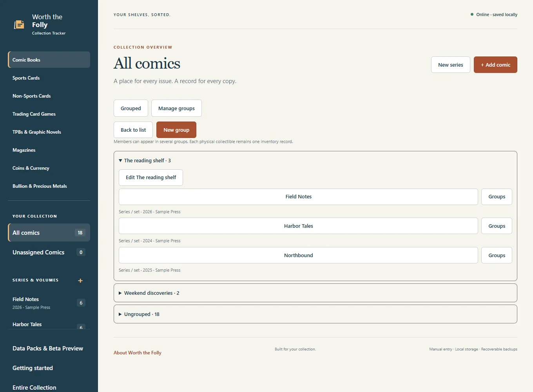
Task: Click Back to list
Action: [133, 130]
